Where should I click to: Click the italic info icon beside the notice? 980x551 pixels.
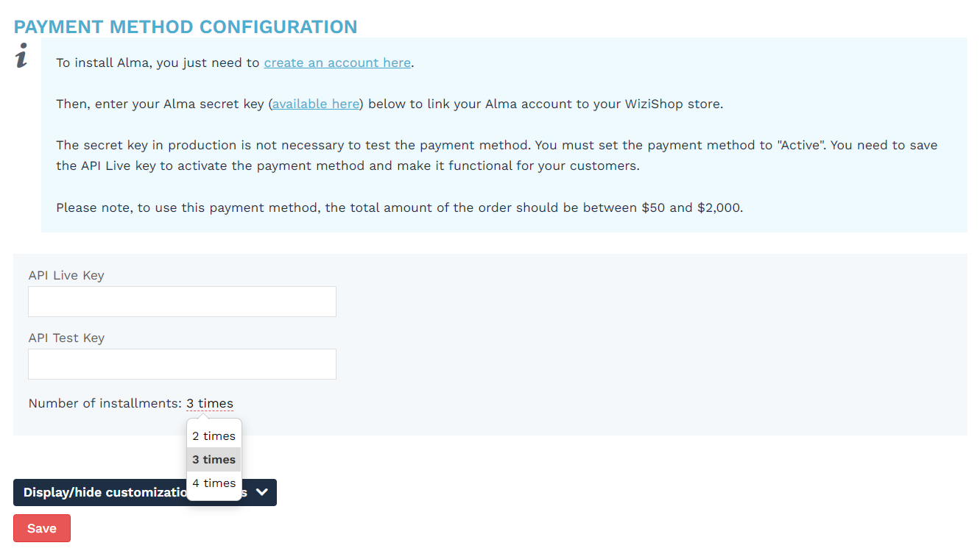[x=22, y=56]
